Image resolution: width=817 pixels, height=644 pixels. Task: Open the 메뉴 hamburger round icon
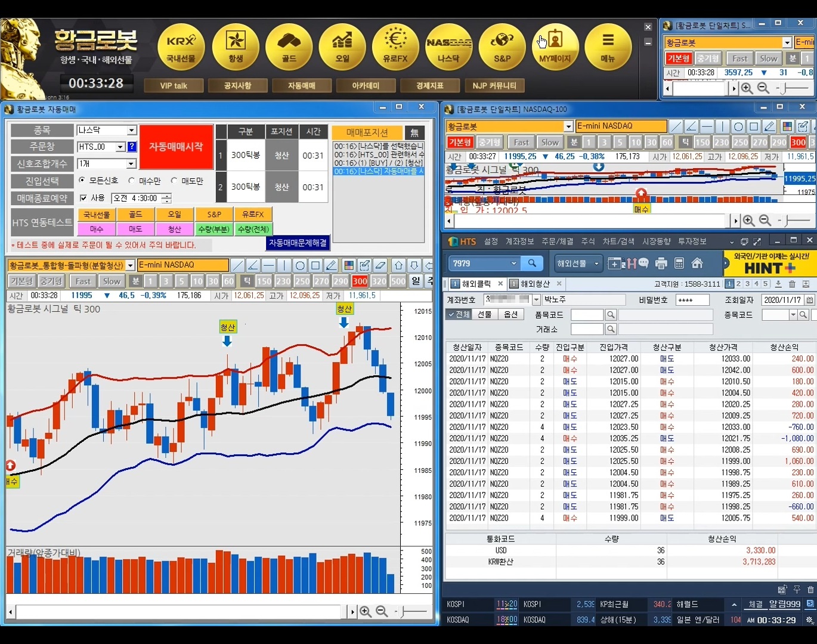[608, 47]
